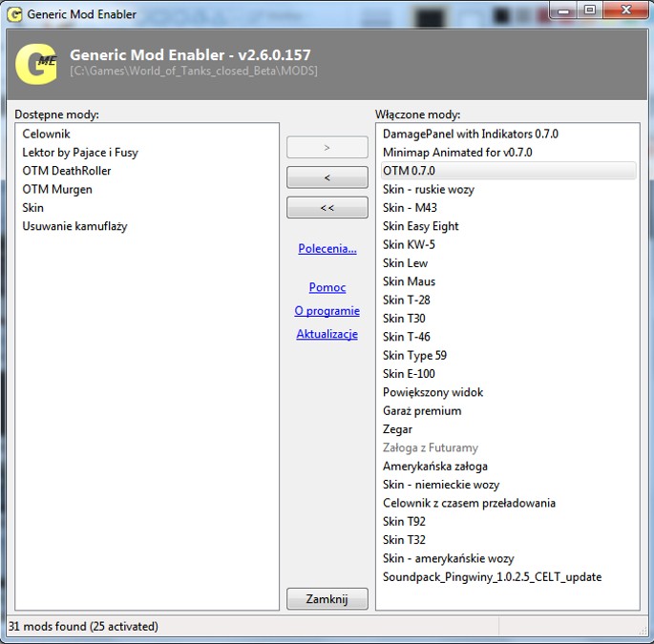The width and height of the screenshot is (654, 644).
Task: Select Skin E-100 entry
Action: coord(409,374)
